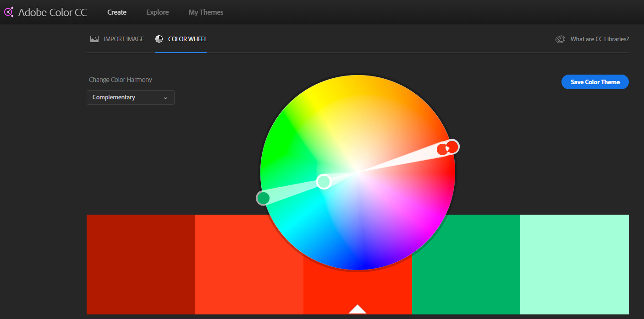Click the Color Wheel pie icon
The width and height of the screenshot is (644, 319).
159,39
